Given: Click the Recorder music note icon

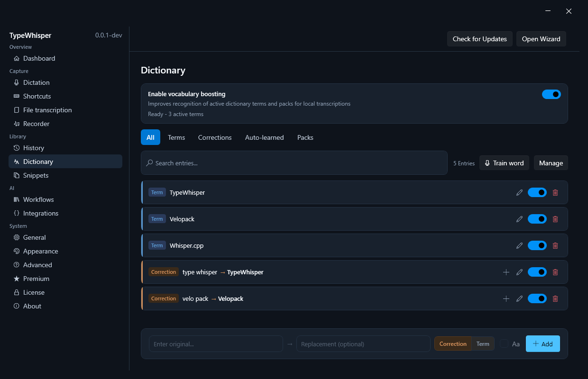Looking at the screenshot, I should pos(17,124).
